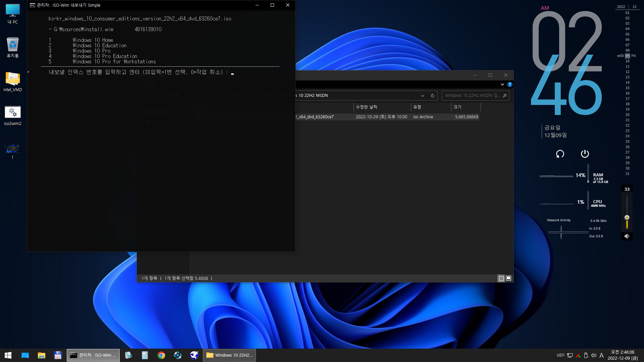Open the Intel_VMD folder on desktop
This screenshot has height=362, width=644.
point(13,81)
